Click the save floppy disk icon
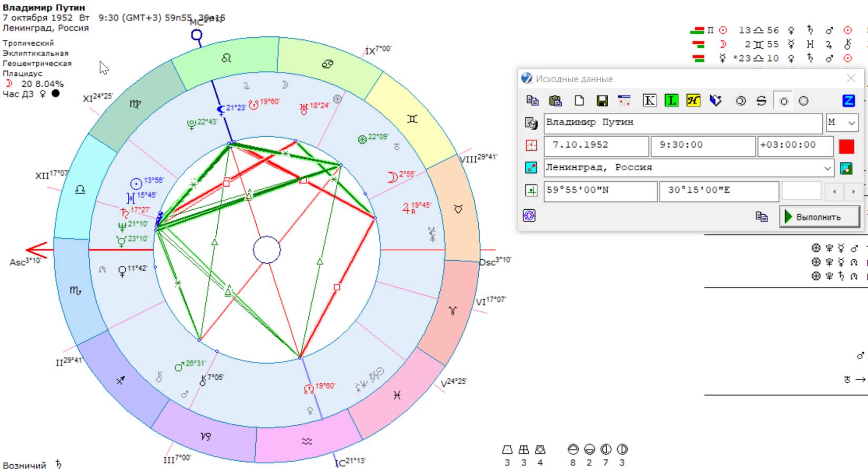Image resolution: width=868 pixels, height=469 pixels. pos(602,101)
